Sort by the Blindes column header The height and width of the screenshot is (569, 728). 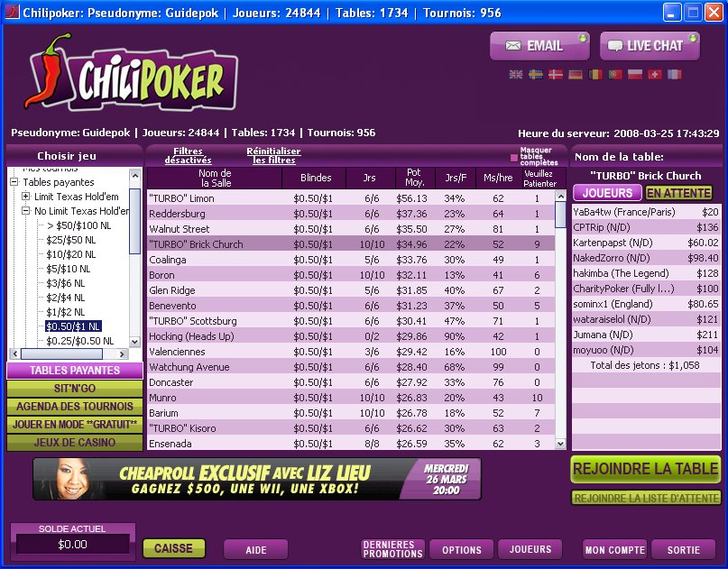point(315,178)
